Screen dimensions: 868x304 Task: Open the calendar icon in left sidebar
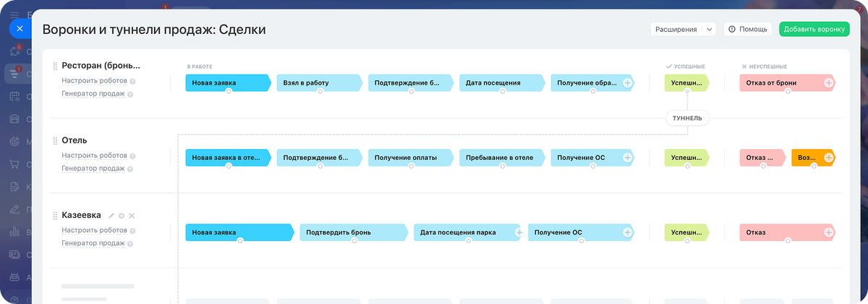click(14, 96)
